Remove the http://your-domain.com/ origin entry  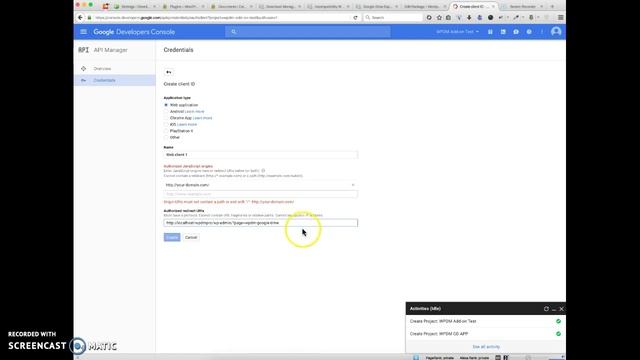(x=353, y=185)
